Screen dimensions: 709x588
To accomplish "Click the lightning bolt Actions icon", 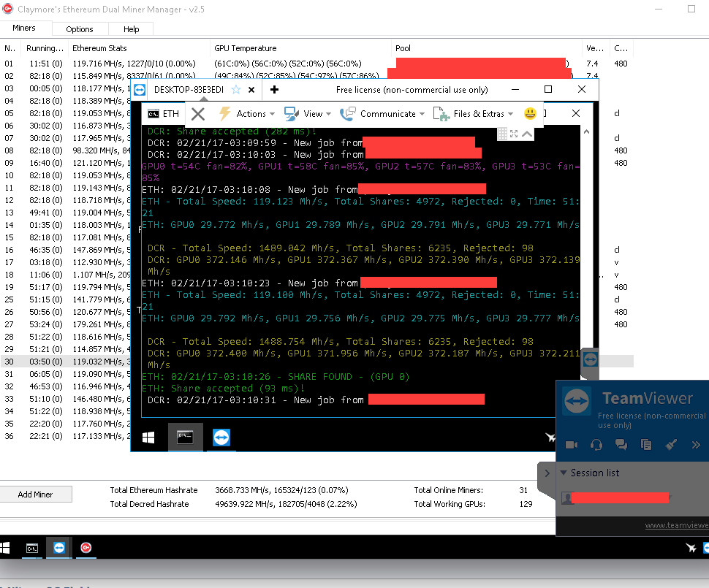I will pos(224,113).
